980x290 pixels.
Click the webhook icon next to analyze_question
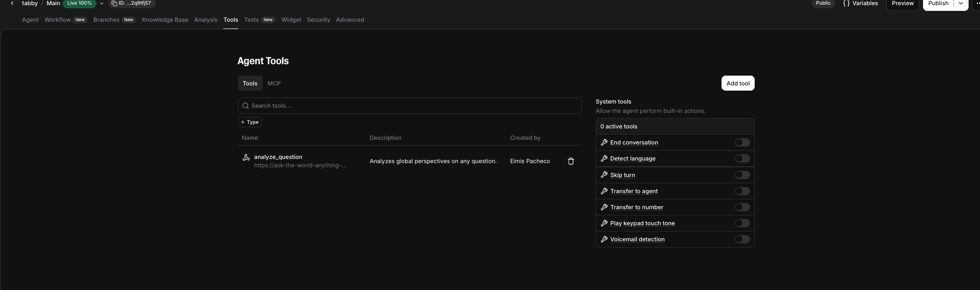click(x=246, y=157)
